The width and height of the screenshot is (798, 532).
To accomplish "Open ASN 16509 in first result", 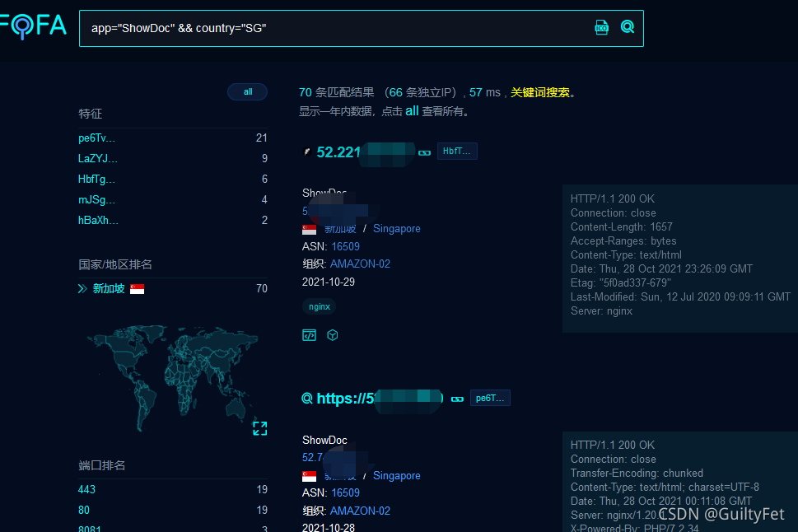I will [346, 246].
